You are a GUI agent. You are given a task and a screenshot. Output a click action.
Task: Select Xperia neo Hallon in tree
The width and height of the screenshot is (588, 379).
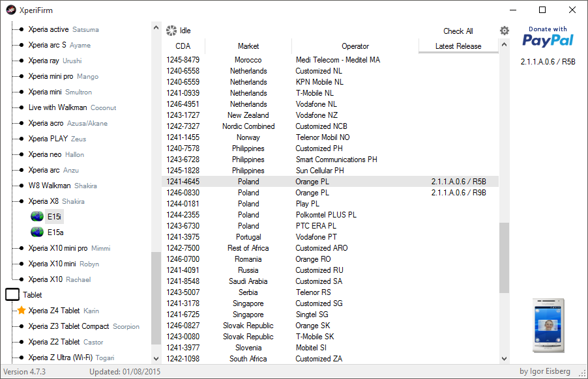(x=56, y=154)
